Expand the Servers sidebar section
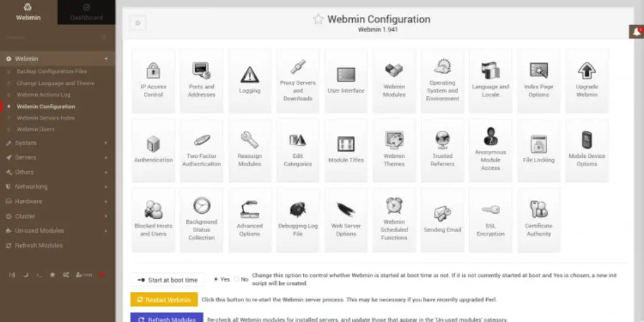This screenshot has height=322, width=644. 57,157
